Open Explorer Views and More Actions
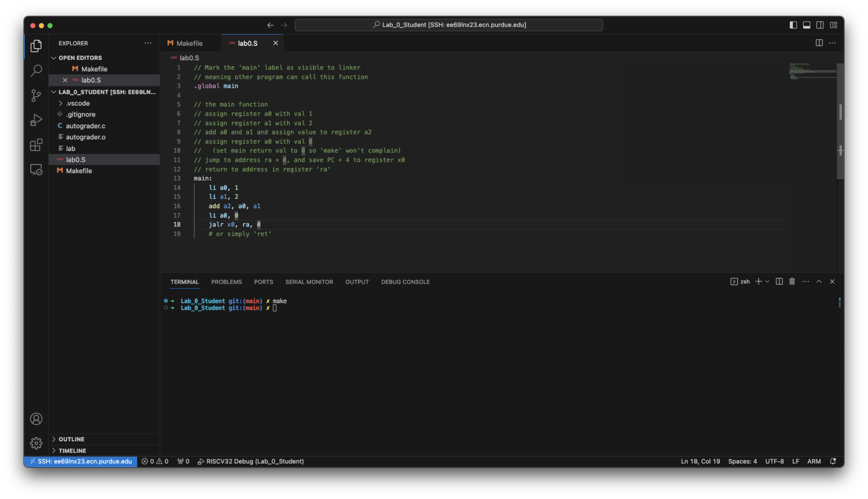868x499 pixels. [x=148, y=43]
